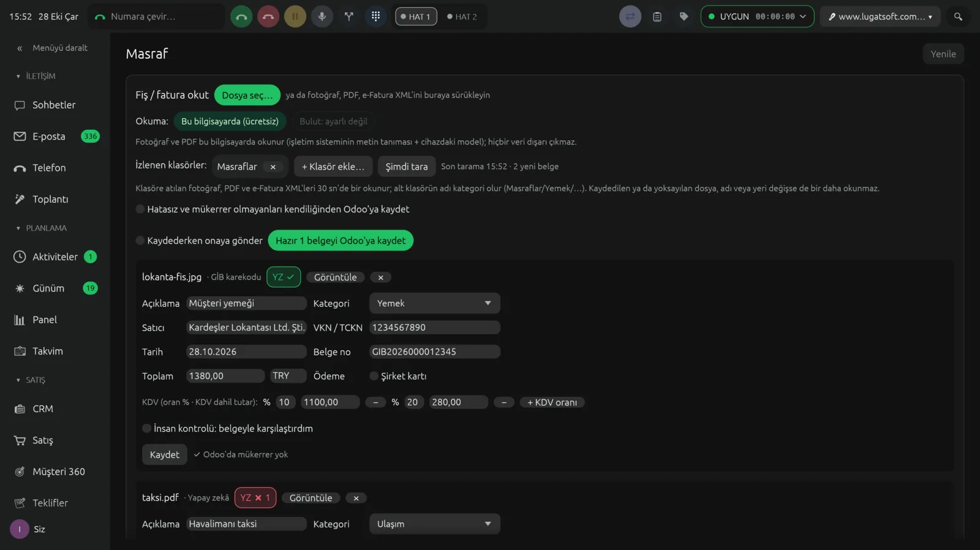
Task: Click Hazır 1 belgeyi Odoo'ya kaydet
Action: (x=341, y=241)
